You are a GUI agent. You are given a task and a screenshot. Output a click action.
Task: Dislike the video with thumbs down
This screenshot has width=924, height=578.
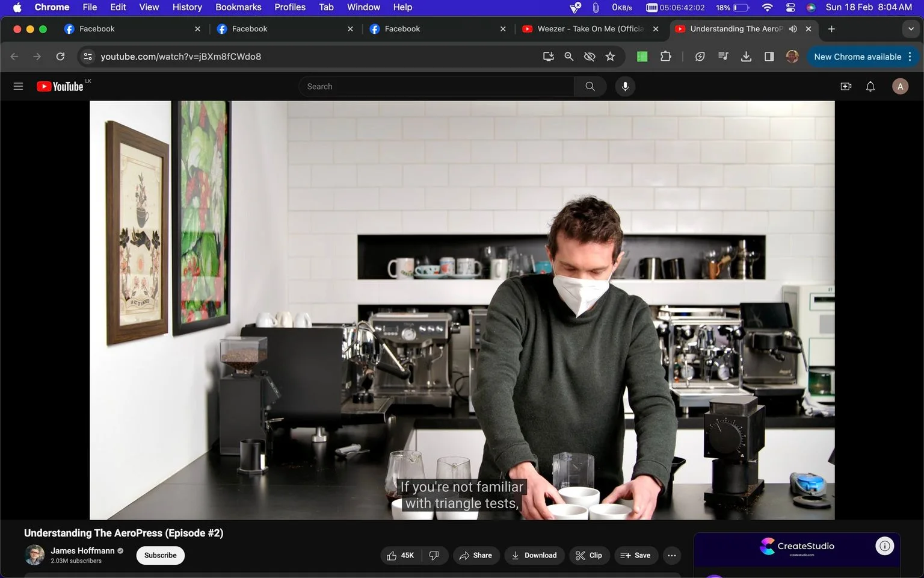point(434,555)
